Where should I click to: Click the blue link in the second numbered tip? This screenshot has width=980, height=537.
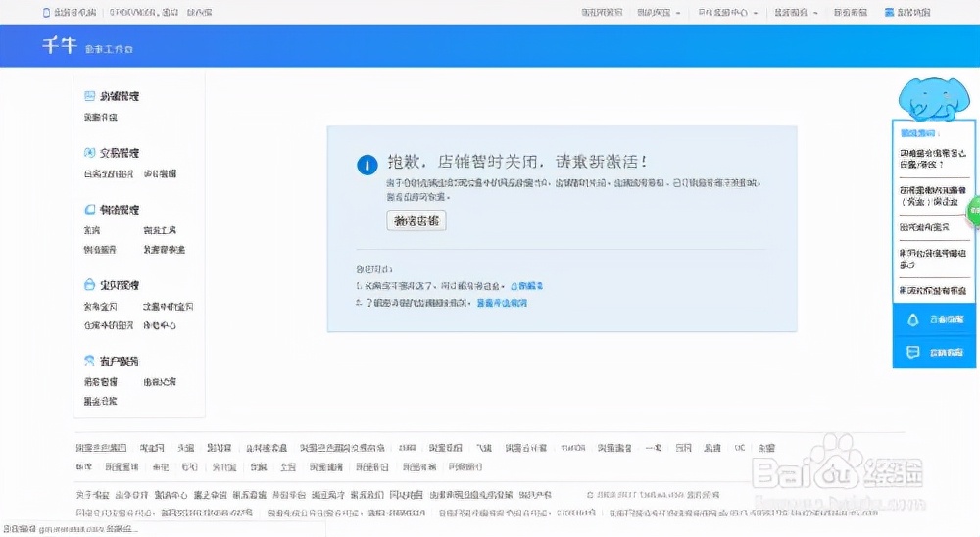[x=502, y=304]
